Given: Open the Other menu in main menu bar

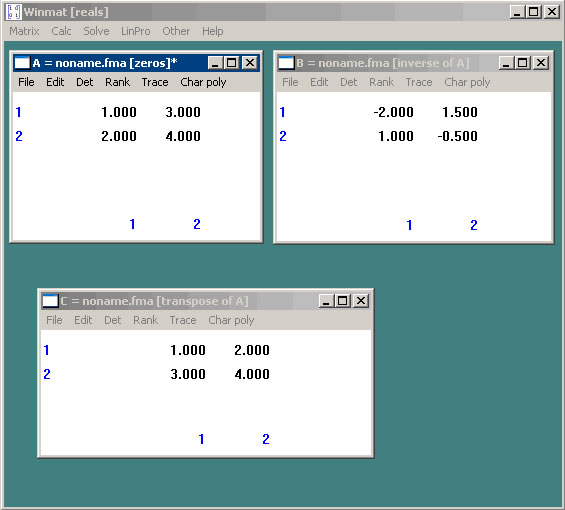Looking at the screenshot, I should 176,31.
